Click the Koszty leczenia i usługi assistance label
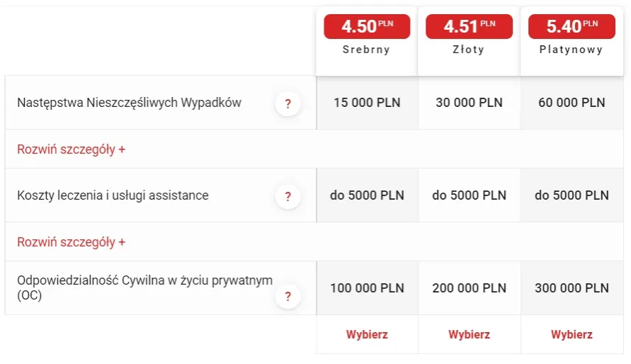 click(113, 195)
